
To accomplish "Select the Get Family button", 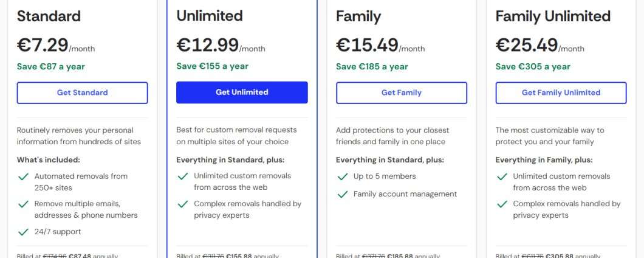I will (402, 92).
